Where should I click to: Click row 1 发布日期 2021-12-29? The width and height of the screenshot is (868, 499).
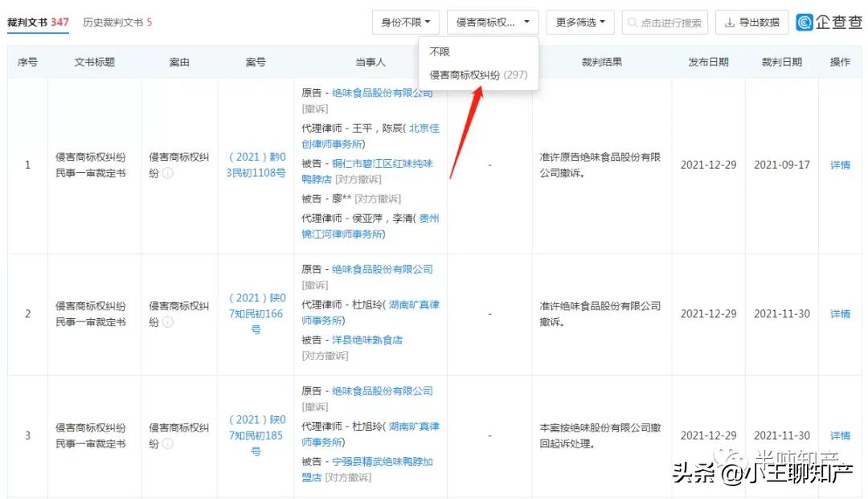(709, 165)
